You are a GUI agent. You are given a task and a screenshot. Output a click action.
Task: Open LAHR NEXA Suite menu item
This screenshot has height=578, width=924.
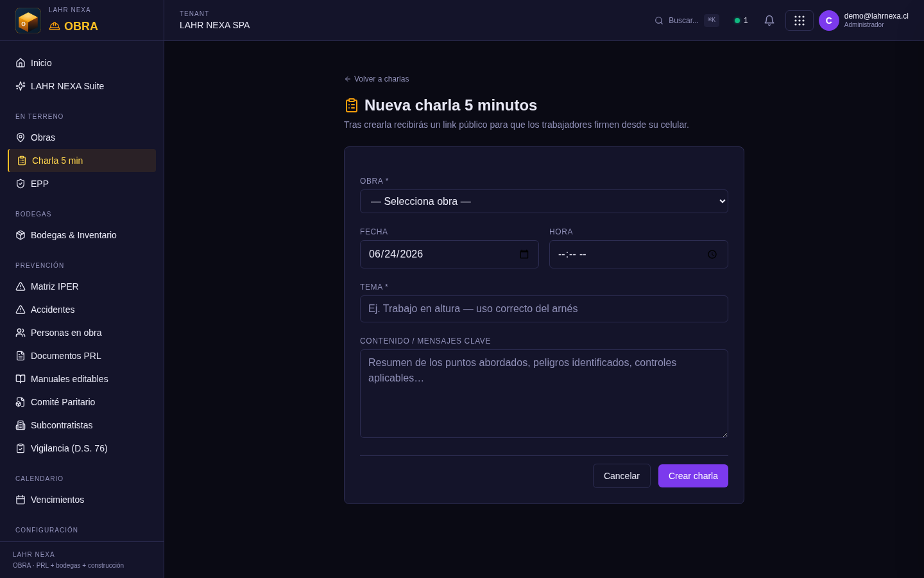82,86
